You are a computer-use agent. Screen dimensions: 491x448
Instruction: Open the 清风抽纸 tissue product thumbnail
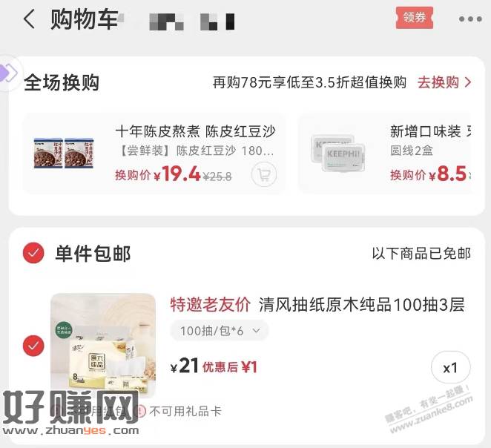pyautogui.click(x=103, y=346)
